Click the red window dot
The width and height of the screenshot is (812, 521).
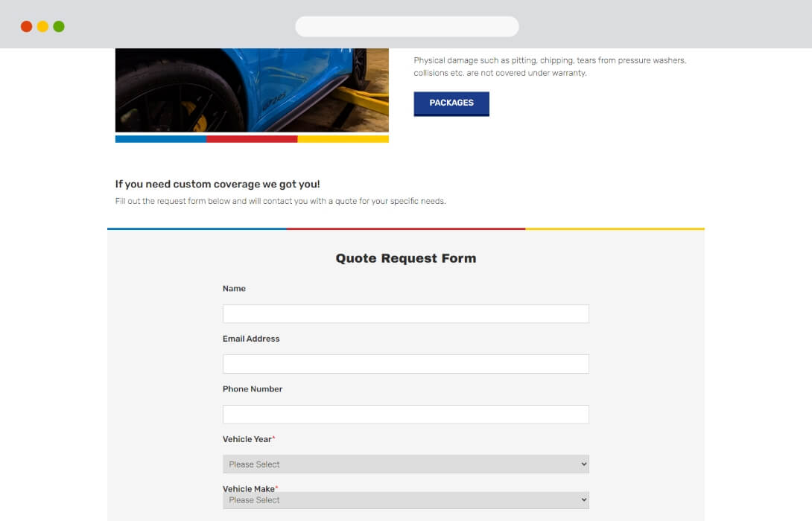26,26
